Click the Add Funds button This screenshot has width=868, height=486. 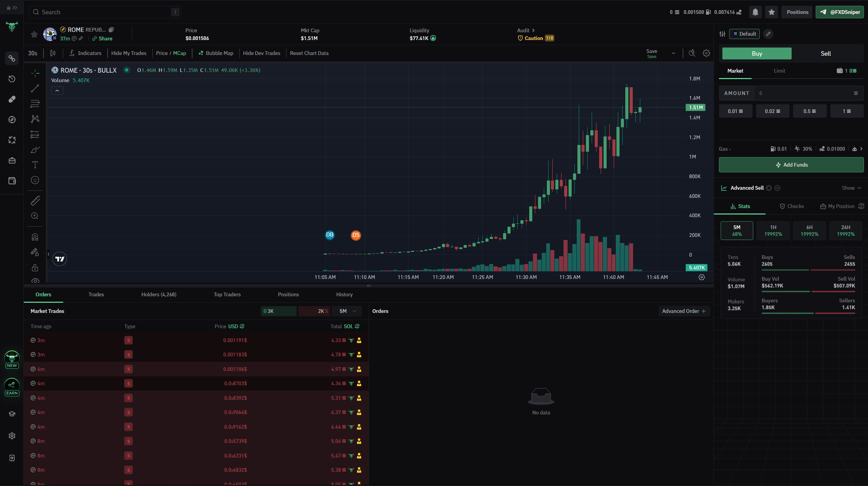791,165
